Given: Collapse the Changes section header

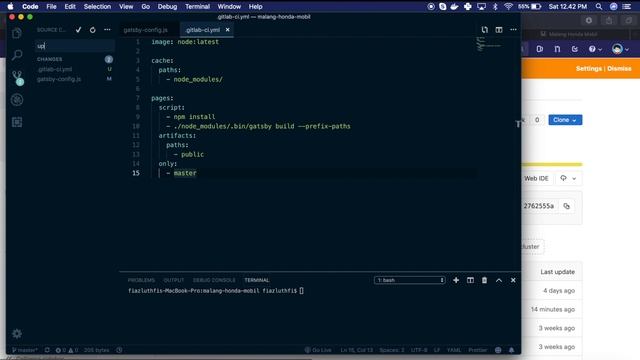Looking at the screenshot, I should pos(74,59).
